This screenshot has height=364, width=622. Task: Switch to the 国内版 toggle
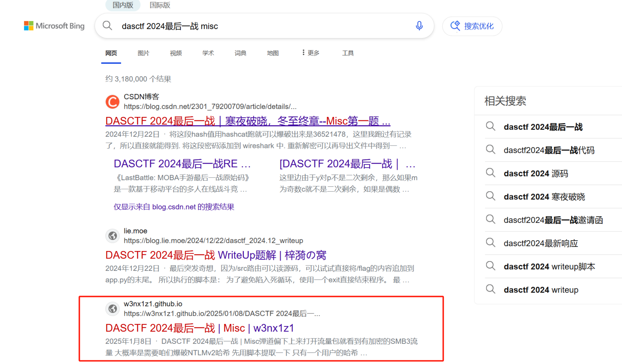[x=123, y=5]
